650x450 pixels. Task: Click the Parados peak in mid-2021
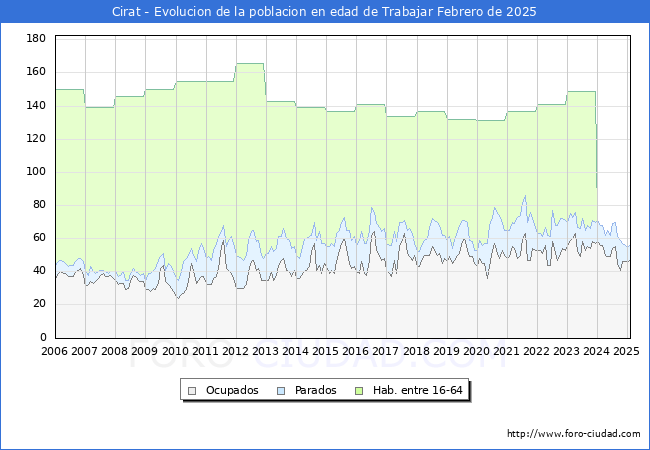[x=525, y=196]
